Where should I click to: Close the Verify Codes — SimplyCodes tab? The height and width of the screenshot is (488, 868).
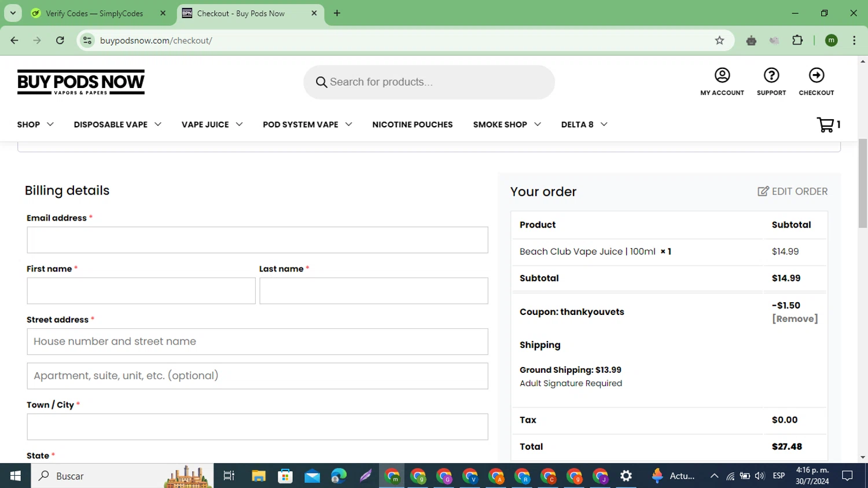tap(163, 13)
